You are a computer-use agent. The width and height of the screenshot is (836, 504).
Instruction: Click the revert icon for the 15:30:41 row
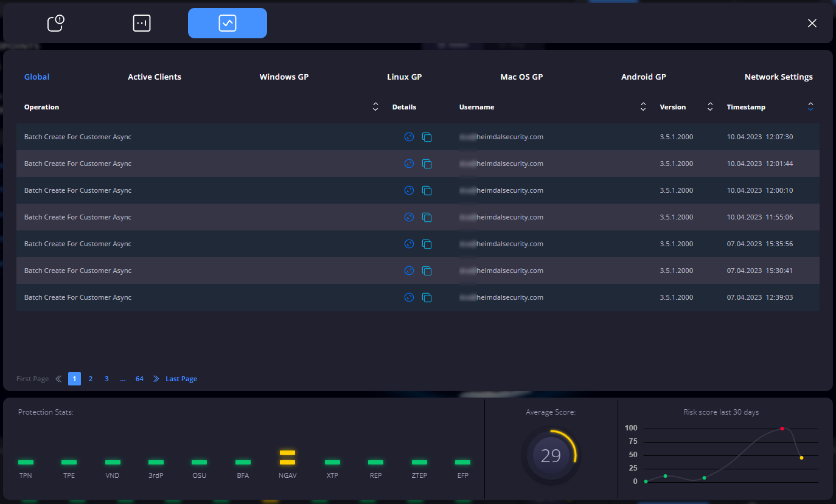point(409,271)
